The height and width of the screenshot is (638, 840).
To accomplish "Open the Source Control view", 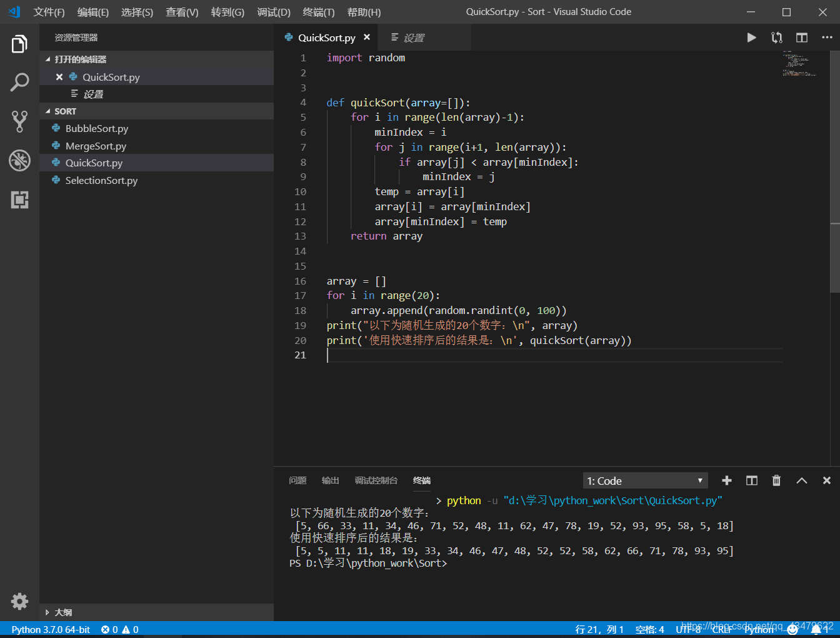I will point(19,121).
